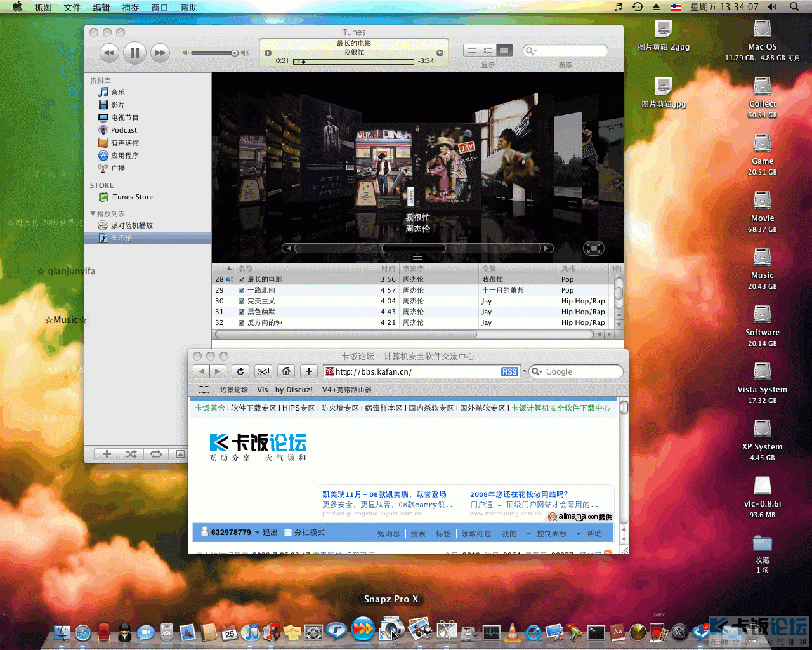
Task: Click 退出 logout link in forum
Action: [270, 533]
